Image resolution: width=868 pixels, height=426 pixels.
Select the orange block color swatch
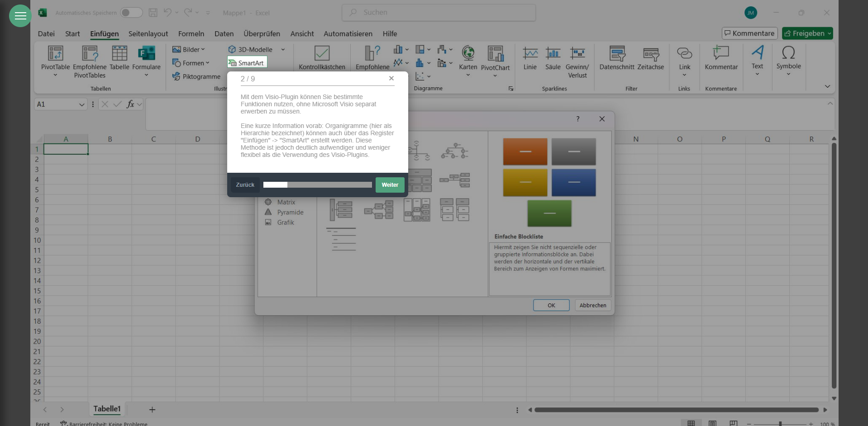(525, 151)
